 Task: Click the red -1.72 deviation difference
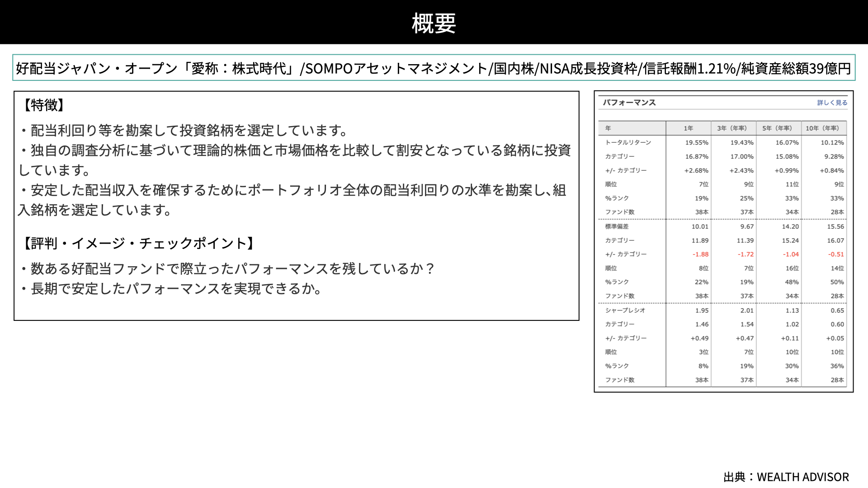pyautogui.click(x=745, y=254)
